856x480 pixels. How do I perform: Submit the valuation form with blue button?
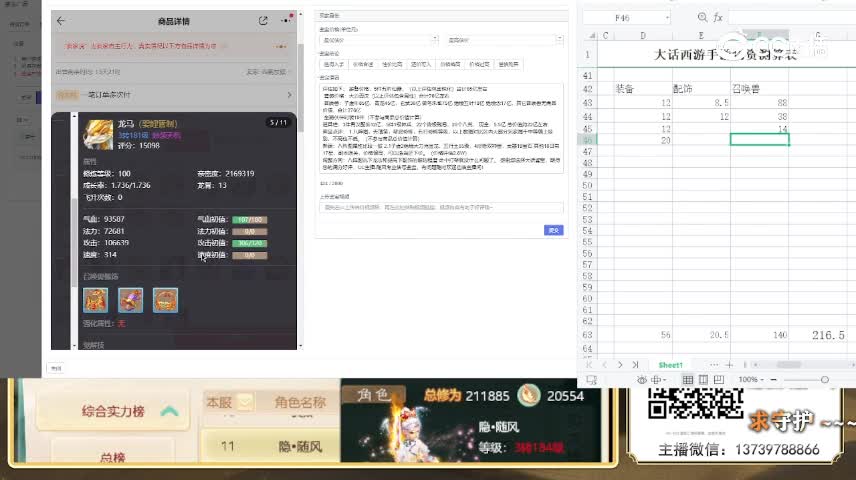click(554, 230)
